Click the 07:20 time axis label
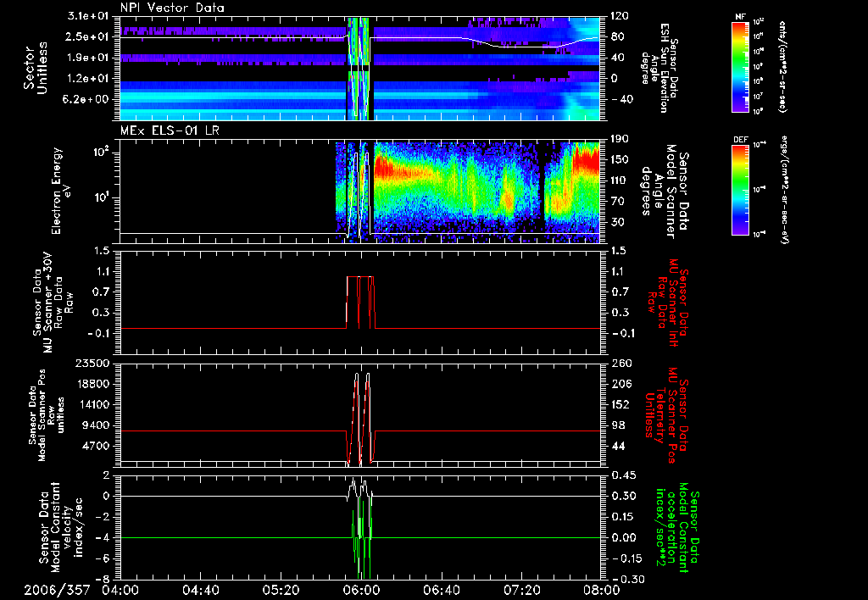Screen dimensions: 868x600 coord(521,591)
